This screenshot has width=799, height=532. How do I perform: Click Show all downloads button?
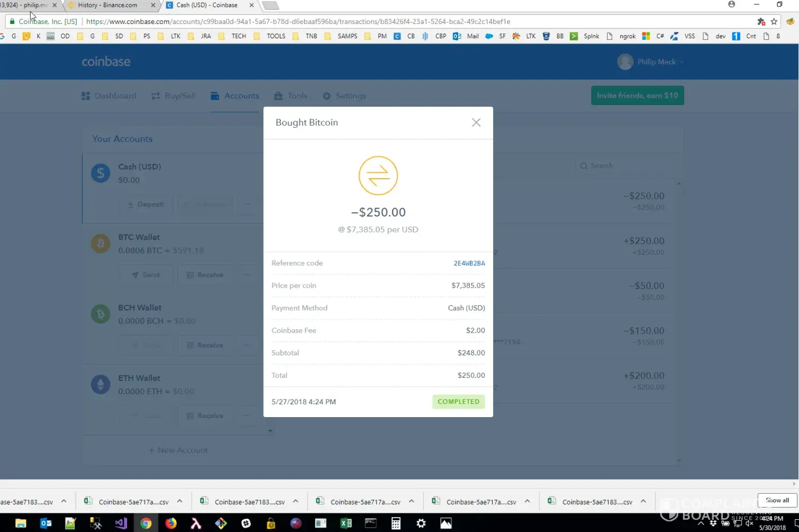coord(777,501)
